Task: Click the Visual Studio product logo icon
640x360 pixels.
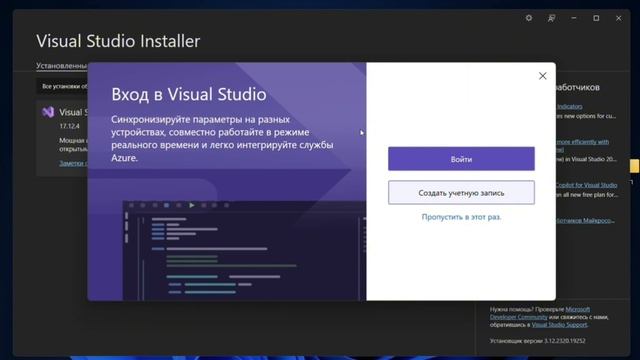Action: 48,112
